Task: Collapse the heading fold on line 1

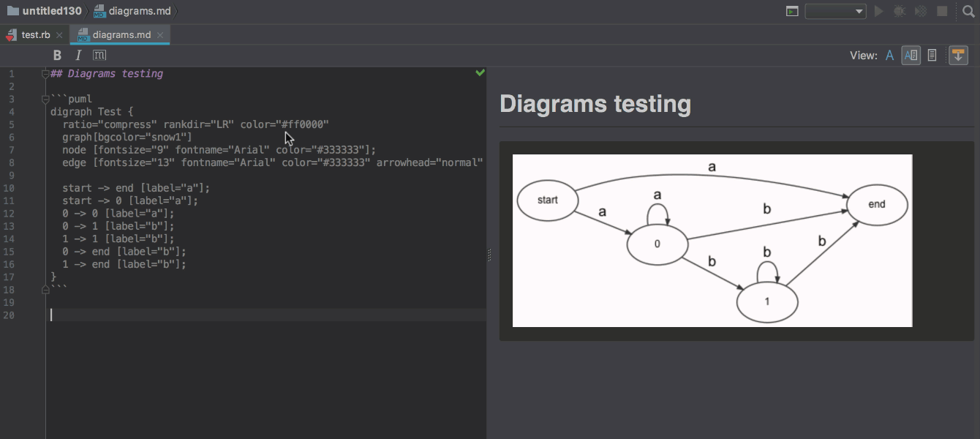Action: click(45, 73)
